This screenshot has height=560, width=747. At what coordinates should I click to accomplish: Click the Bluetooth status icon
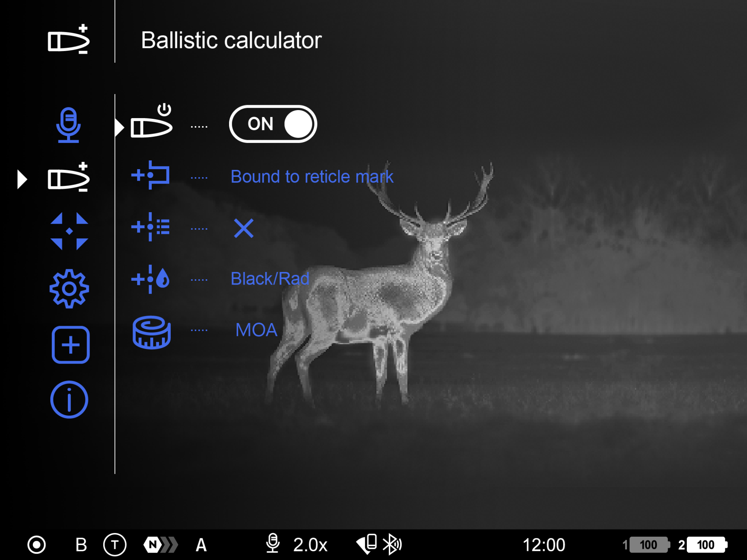[x=392, y=544]
